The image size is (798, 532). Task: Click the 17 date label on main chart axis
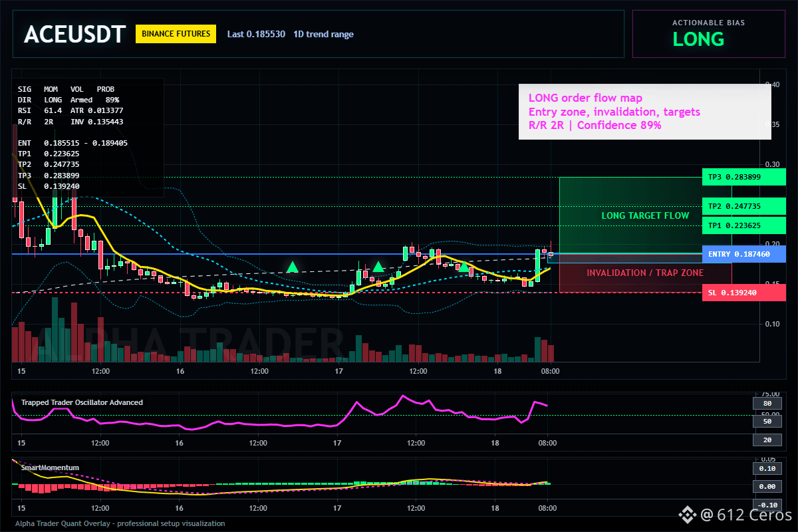click(338, 371)
